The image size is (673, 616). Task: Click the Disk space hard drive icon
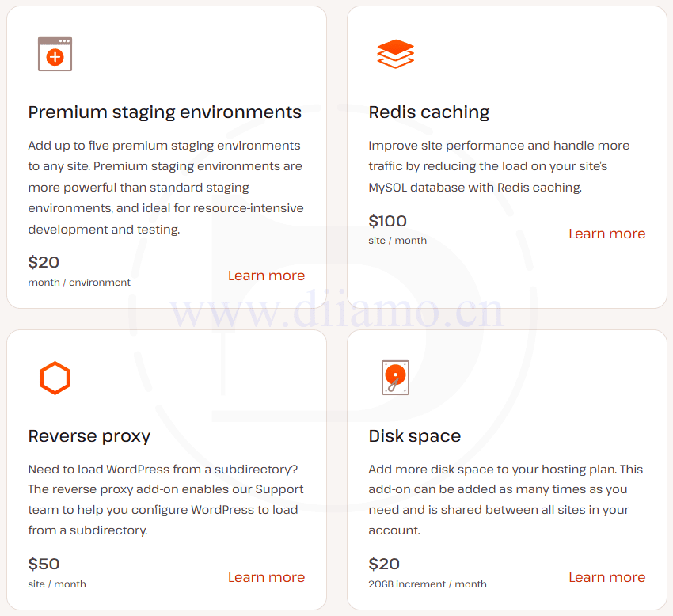tap(395, 378)
